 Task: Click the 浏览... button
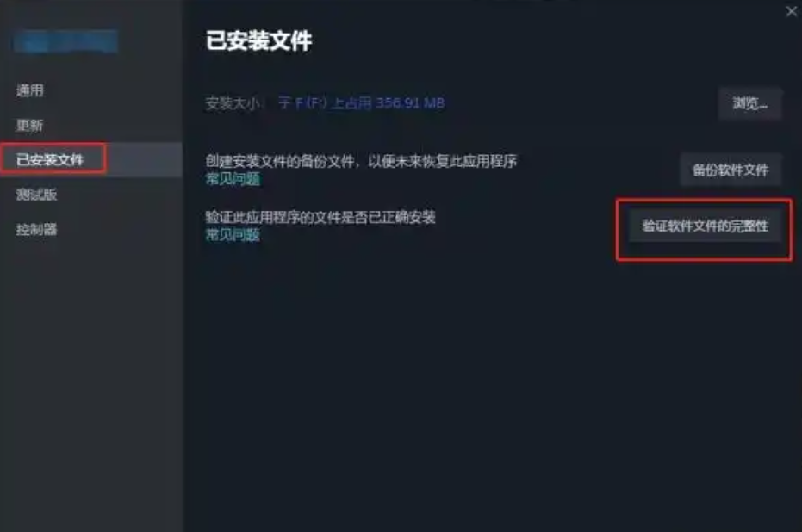pyautogui.click(x=749, y=104)
